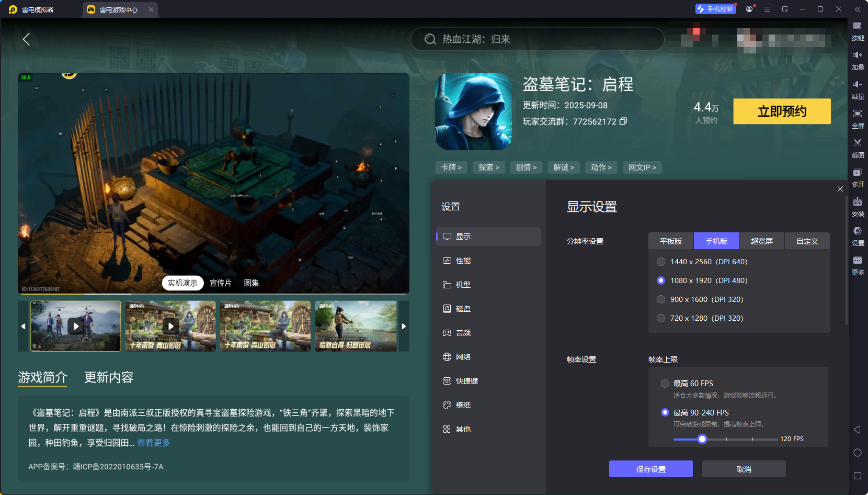Open the 磁盘 settings section
This screenshot has width=868, height=495.
488,309
